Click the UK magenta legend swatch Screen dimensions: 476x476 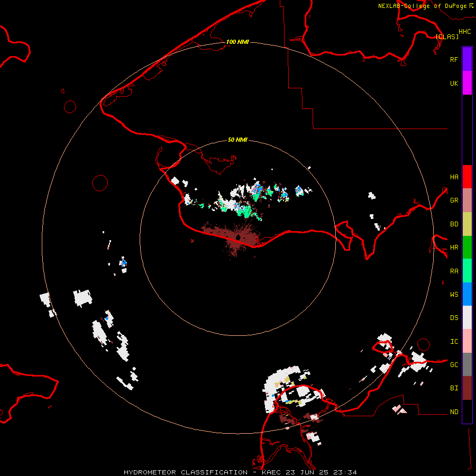click(467, 83)
